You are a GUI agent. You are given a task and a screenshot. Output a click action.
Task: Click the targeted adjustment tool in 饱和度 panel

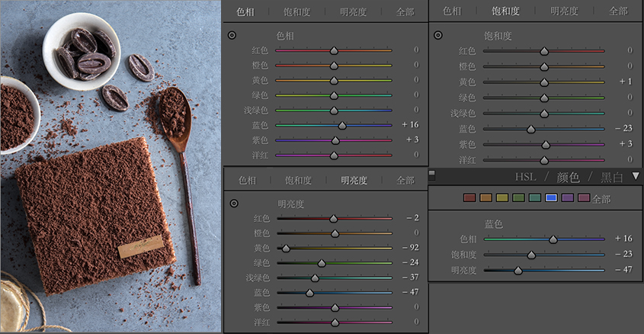(x=438, y=35)
